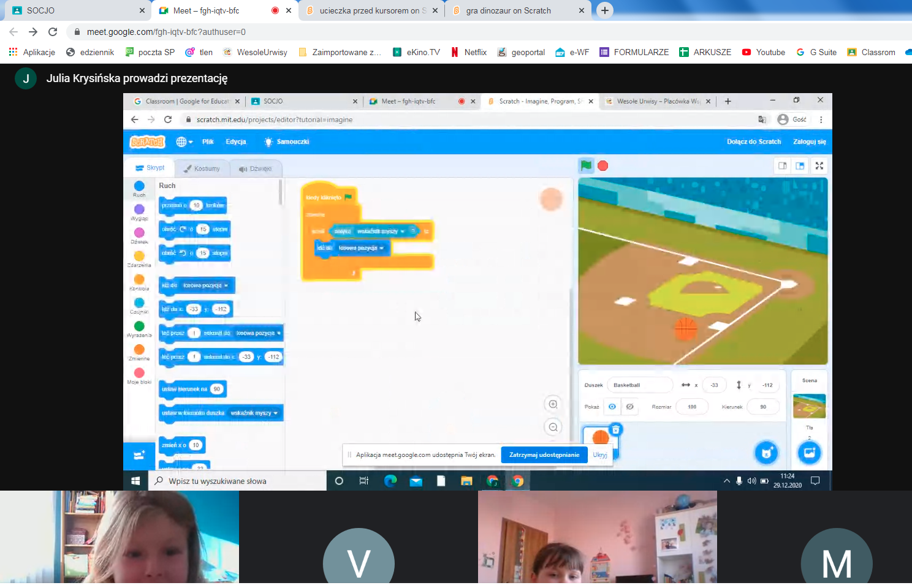Open Windows Start menu in shared screen
This screenshot has height=588, width=912.
tap(135, 481)
